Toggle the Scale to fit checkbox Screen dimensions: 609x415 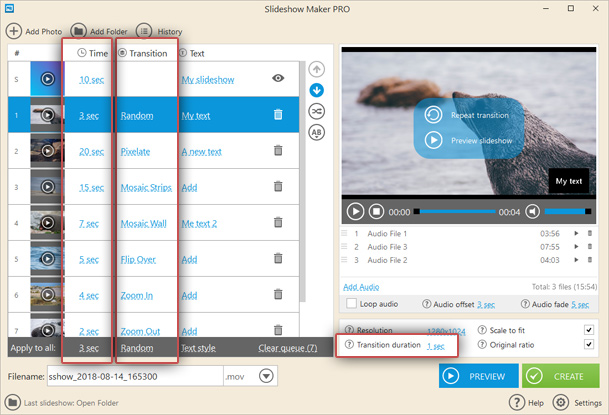589,330
